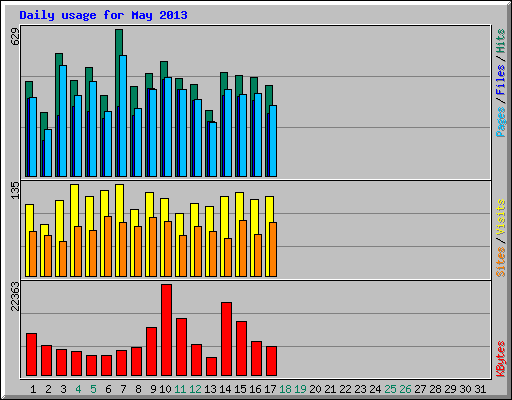Click the cyan pages bar for day 3
The height and width of the screenshot is (400, 512).
[x=63, y=121]
